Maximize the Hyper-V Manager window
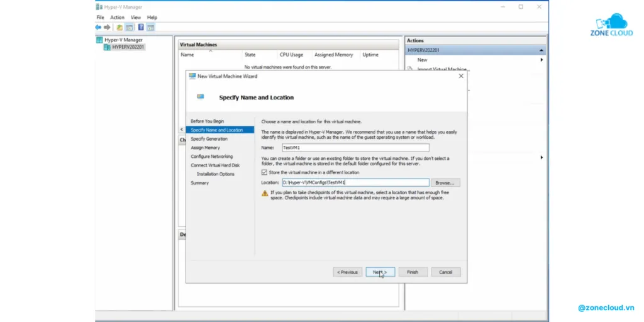644x322 pixels. point(521,6)
